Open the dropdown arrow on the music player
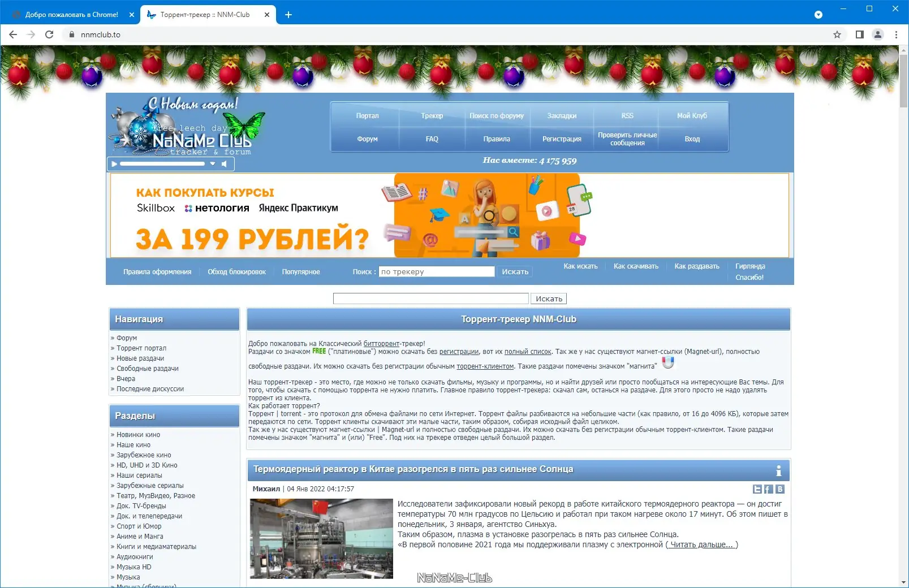Image resolution: width=909 pixels, height=588 pixels. click(213, 163)
